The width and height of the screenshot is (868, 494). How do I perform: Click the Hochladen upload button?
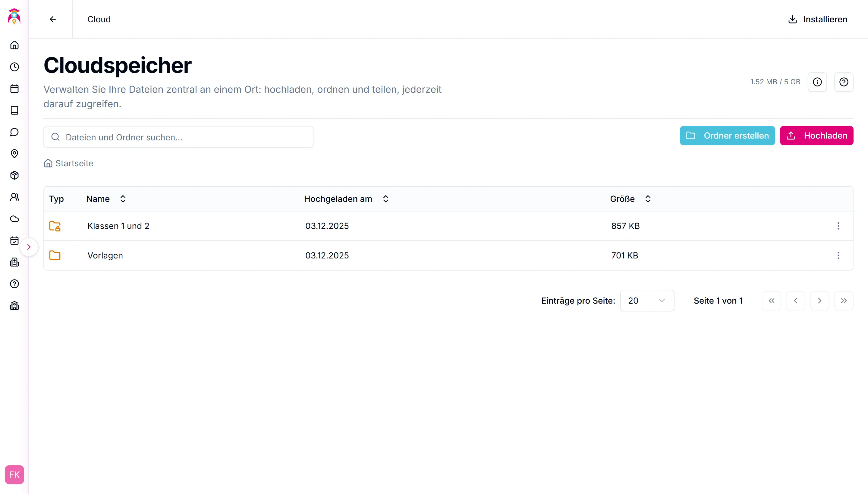click(816, 136)
